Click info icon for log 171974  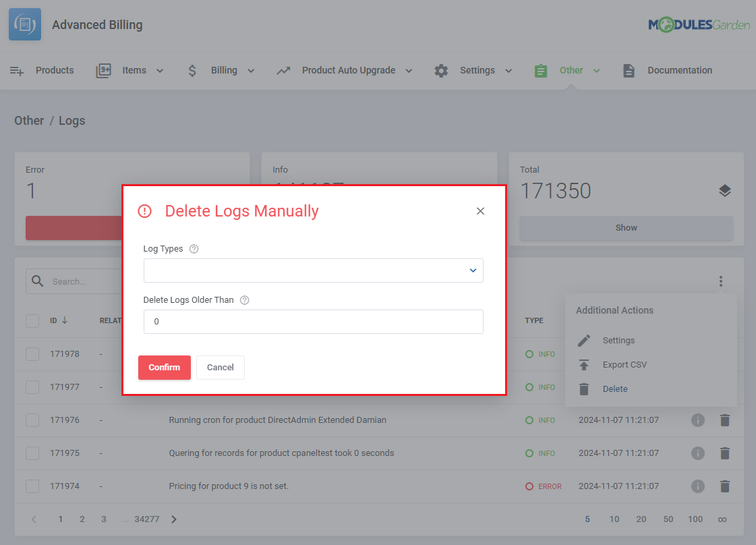point(697,486)
